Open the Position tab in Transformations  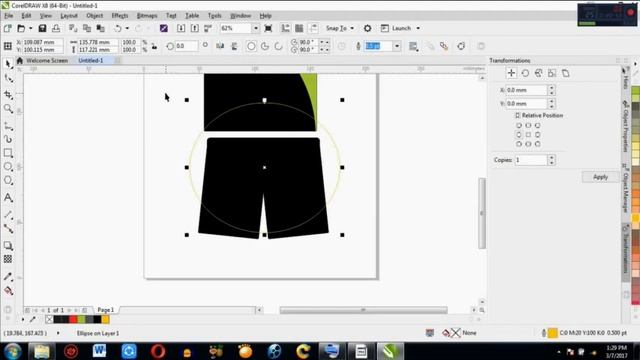click(x=511, y=73)
